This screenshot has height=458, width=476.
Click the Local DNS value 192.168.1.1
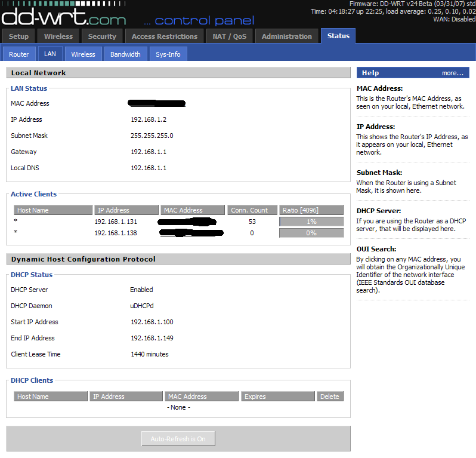coord(149,168)
